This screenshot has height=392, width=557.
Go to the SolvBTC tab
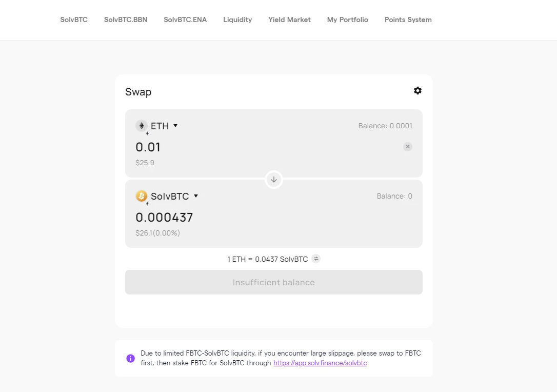point(74,19)
